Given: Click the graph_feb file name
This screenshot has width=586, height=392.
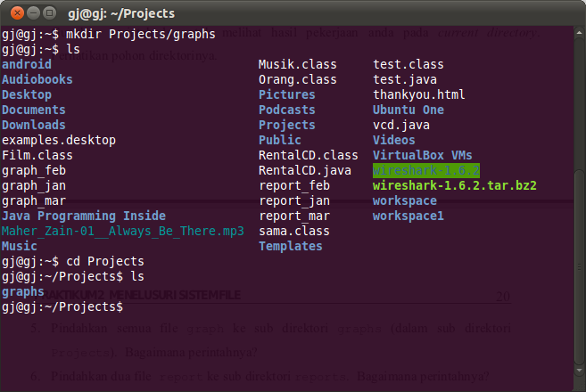Looking at the screenshot, I should [x=34, y=171].
